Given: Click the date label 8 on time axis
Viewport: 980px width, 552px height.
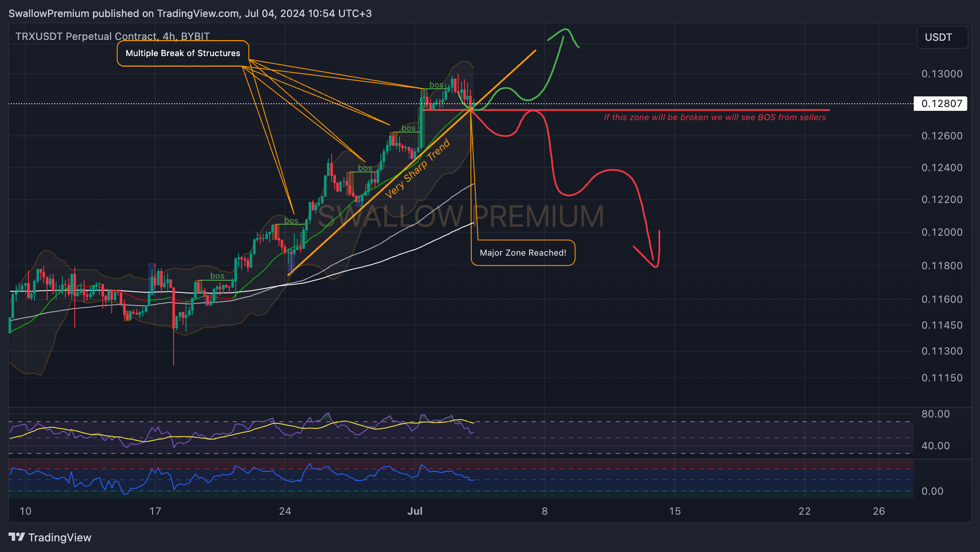Looking at the screenshot, I should [x=545, y=511].
